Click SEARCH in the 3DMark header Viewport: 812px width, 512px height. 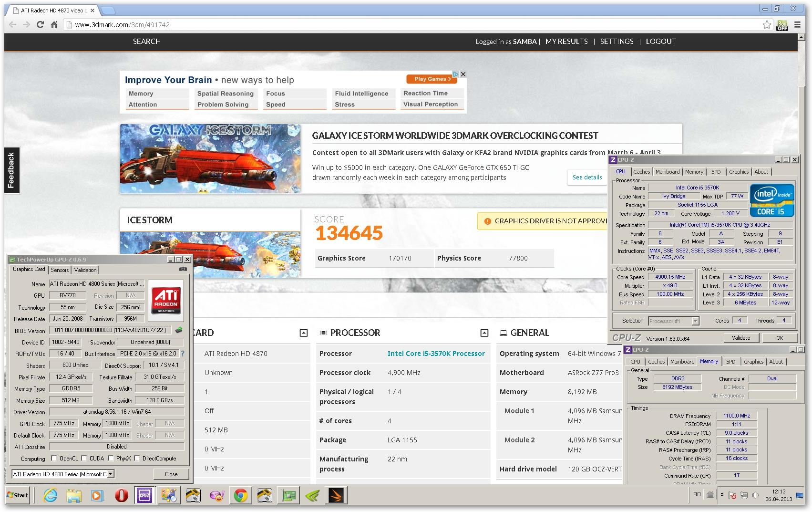pos(147,42)
